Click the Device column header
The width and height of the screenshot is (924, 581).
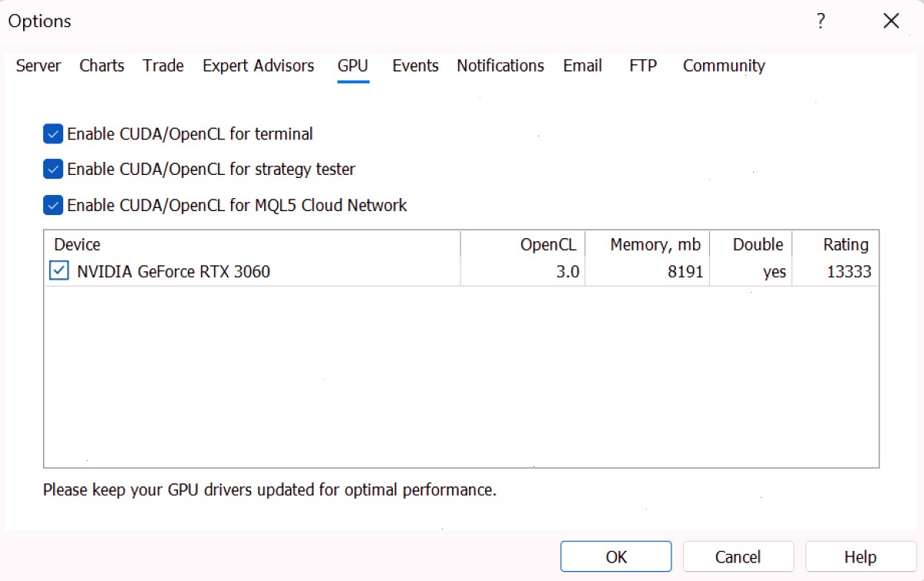(x=253, y=244)
